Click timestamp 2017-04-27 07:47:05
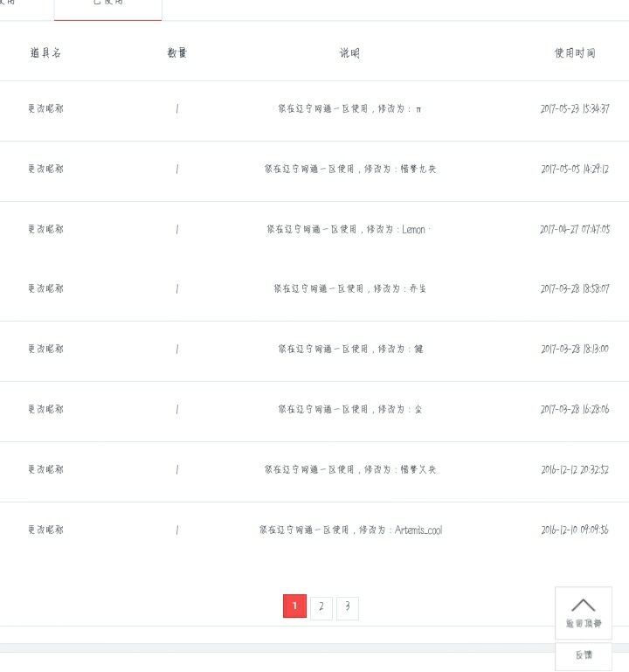This screenshot has width=629, height=672. pos(575,229)
